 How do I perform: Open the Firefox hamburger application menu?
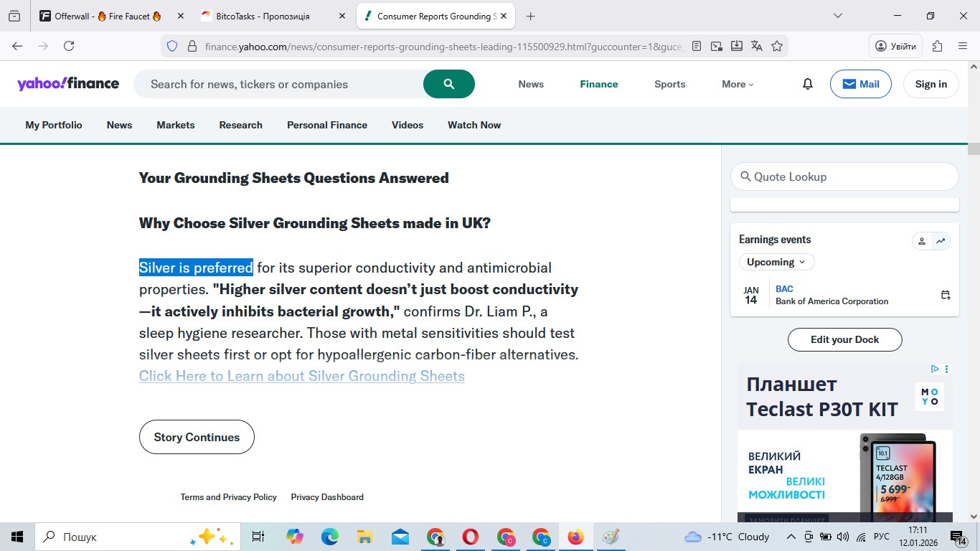pos(963,46)
